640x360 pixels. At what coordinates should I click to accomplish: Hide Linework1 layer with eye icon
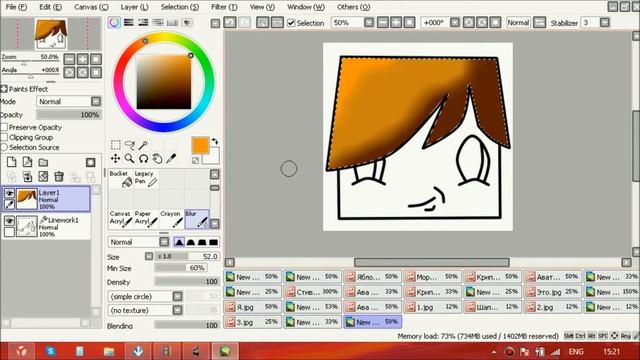point(9,221)
